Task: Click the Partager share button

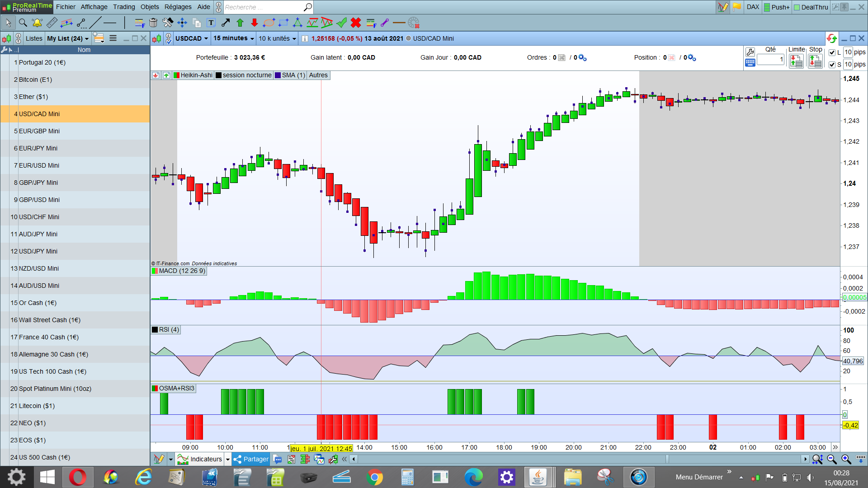Action: (x=251, y=459)
